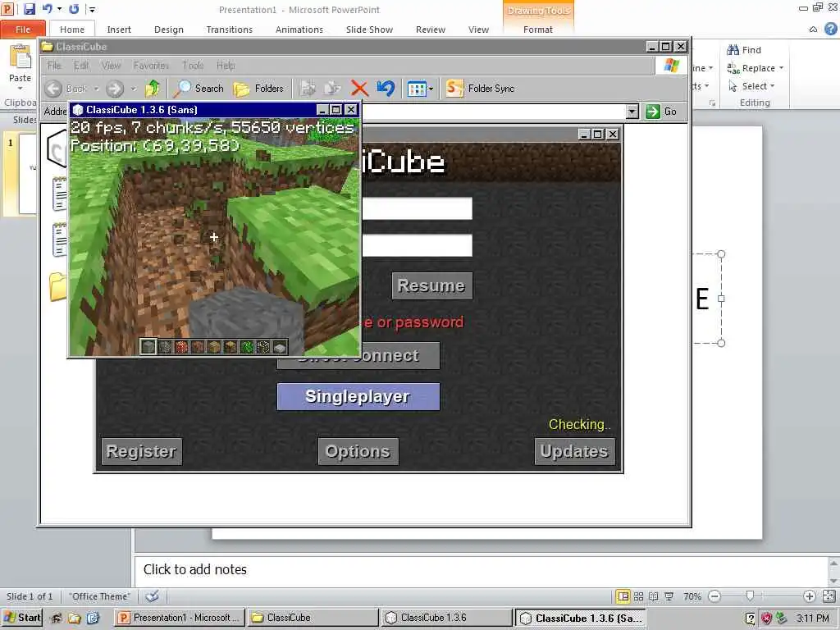Click the Move To icon in the Explorer toolbar
840x630 pixels.
[308, 89]
